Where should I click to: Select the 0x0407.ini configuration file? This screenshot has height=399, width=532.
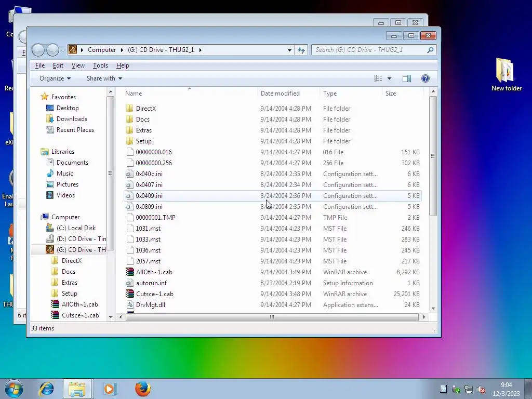(x=149, y=184)
